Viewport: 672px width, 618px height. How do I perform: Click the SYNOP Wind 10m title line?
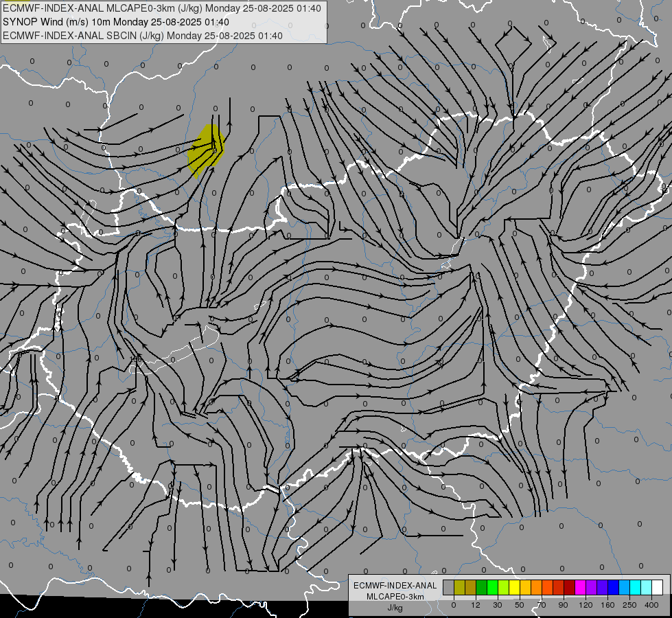tap(116, 22)
